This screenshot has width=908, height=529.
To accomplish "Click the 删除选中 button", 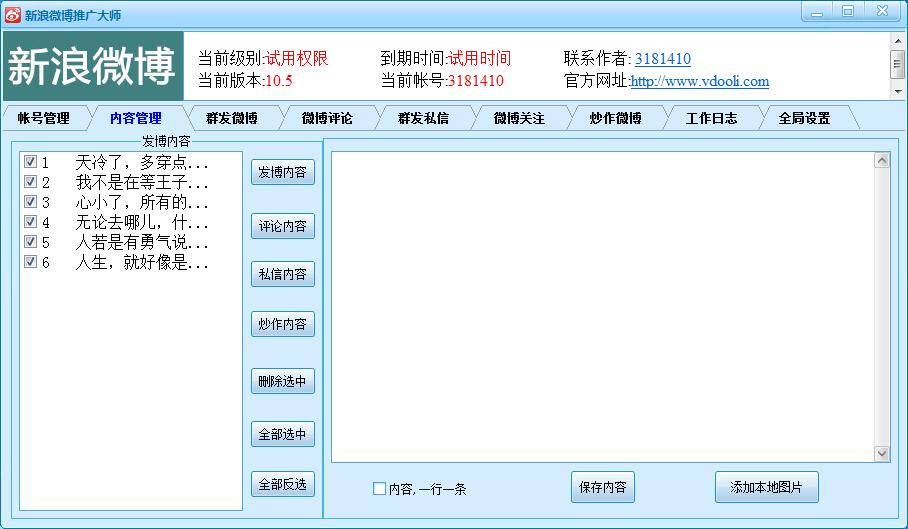I will tap(283, 381).
